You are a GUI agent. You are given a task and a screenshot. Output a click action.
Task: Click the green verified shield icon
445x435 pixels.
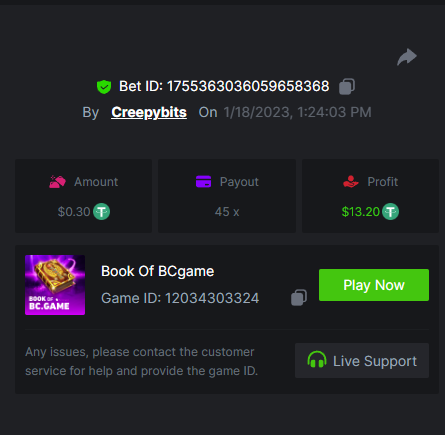(x=104, y=87)
